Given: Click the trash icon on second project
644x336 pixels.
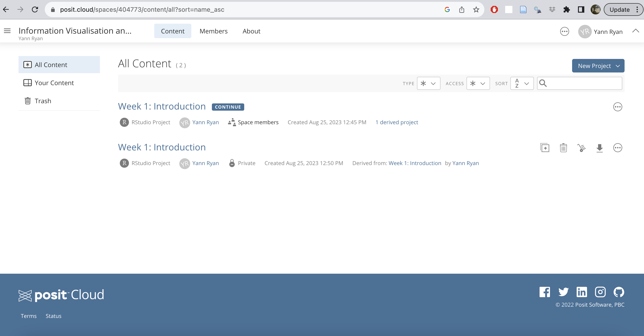Looking at the screenshot, I should (563, 148).
